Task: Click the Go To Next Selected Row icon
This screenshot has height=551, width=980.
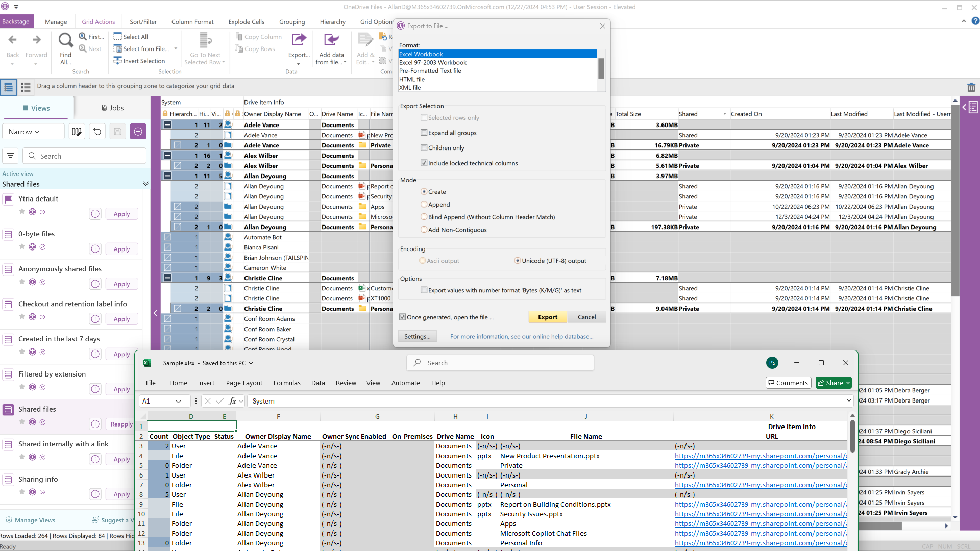Action: pyautogui.click(x=205, y=40)
